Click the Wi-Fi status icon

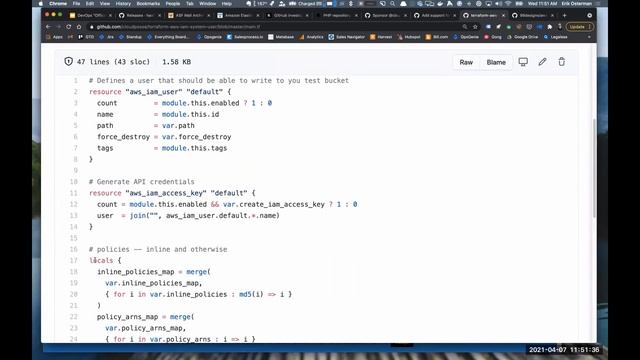(x=508, y=3)
